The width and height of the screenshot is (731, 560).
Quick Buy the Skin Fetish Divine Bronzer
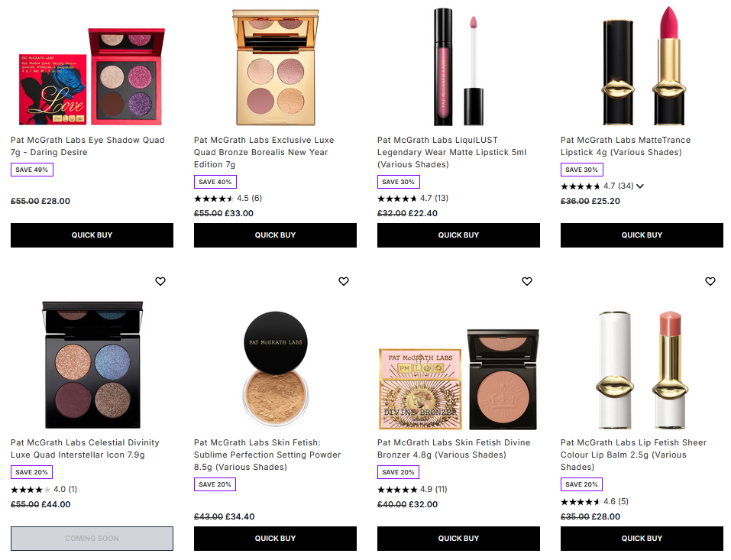[x=458, y=539]
